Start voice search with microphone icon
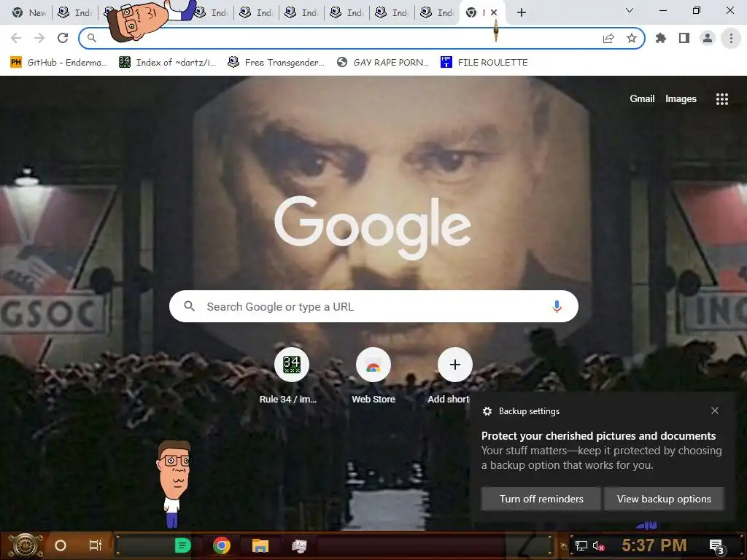Viewport: 747px width, 560px height. (557, 306)
